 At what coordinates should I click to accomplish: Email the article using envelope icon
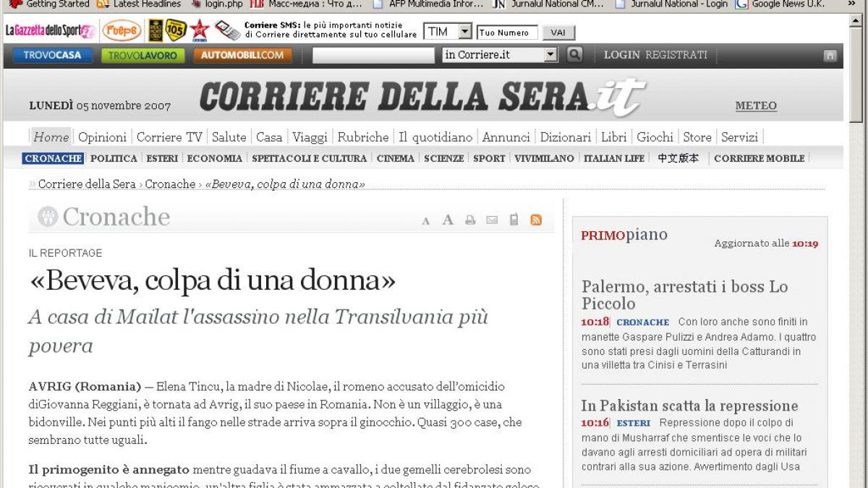(x=492, y=220)
